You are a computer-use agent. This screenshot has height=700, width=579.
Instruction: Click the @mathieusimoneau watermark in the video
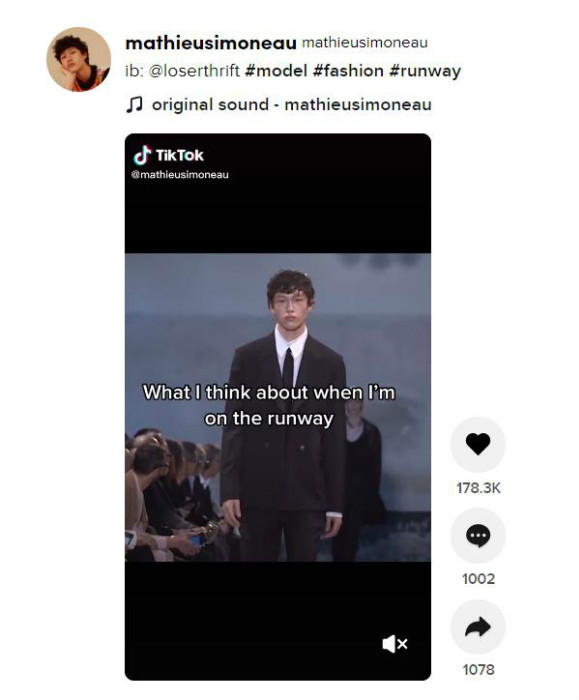coord(179,175)
